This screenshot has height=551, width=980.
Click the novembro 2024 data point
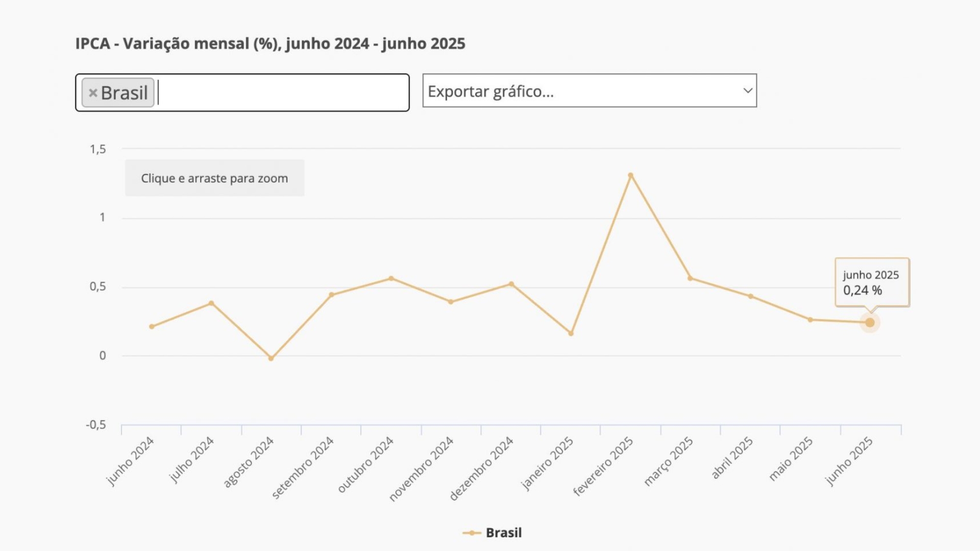tap(451, 302)
